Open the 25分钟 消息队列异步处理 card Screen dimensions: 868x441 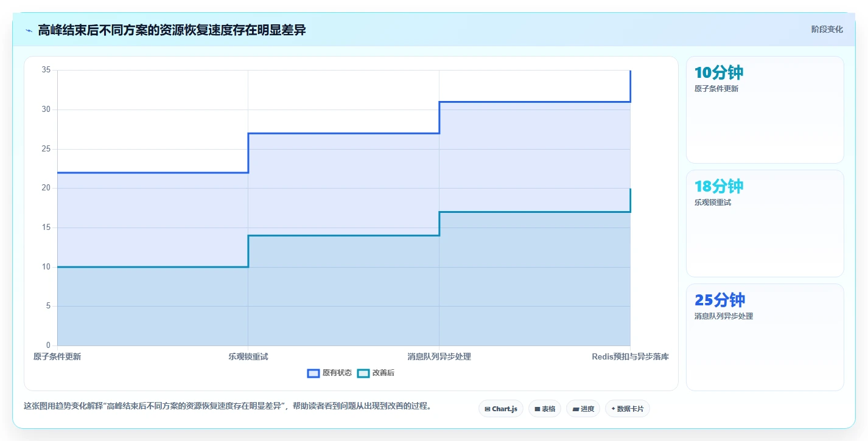(x=765, y=337)
